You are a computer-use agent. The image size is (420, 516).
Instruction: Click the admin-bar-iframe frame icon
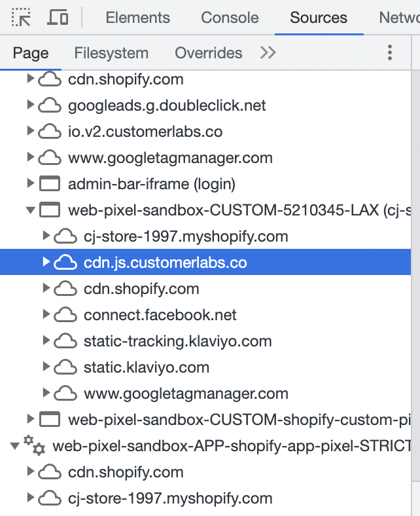tap(50, 183)
